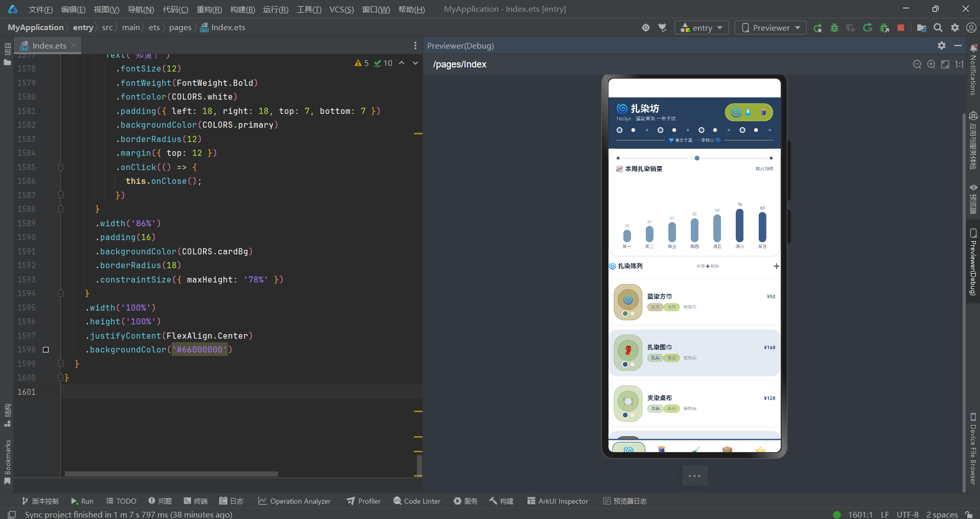Click the red Stop square button
The width and height of the screenshot is (980, 519).
coord(901,28)
